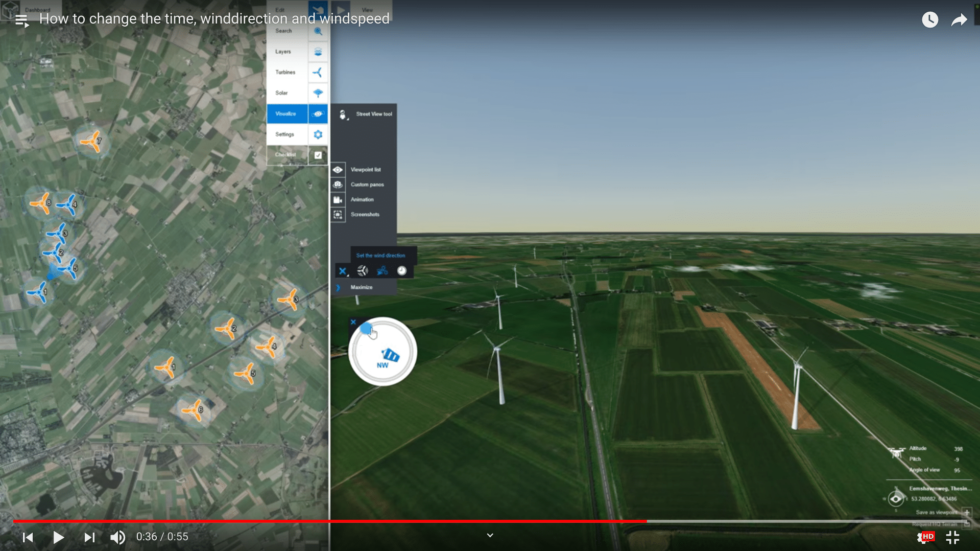Click the Share arrow icon

[x=959, y=20]
